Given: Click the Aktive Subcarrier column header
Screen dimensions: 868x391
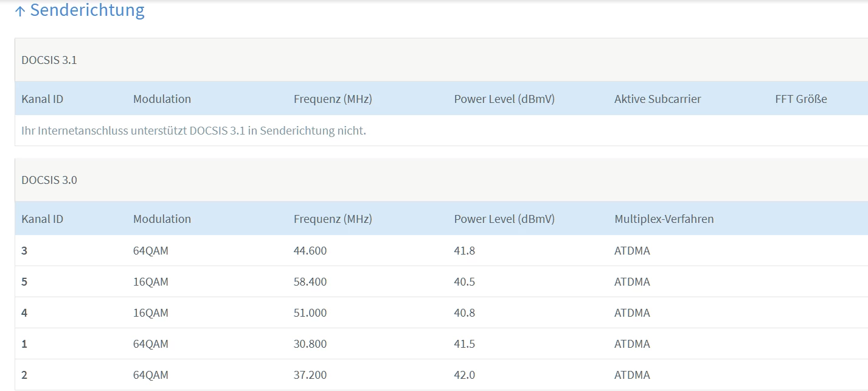Looking at the screenshot, I should coord(658,99).
